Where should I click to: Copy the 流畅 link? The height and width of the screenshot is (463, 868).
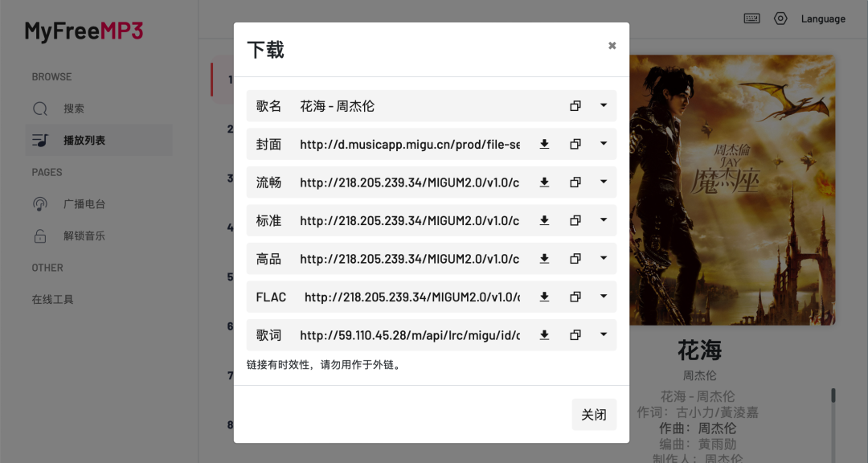575,182
